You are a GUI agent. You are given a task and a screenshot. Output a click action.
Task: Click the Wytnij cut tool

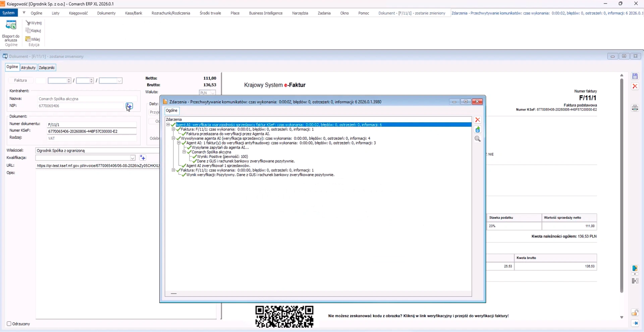[x=34, y=23]
